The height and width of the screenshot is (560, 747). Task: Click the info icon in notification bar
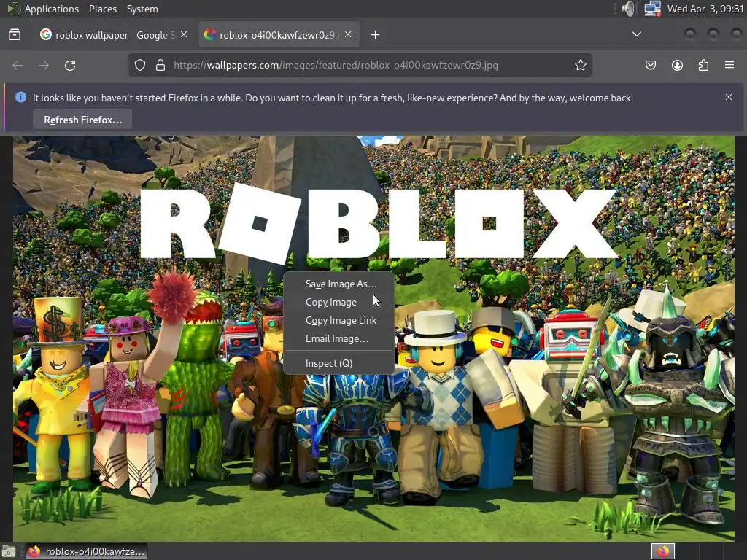tap(21, 97)
